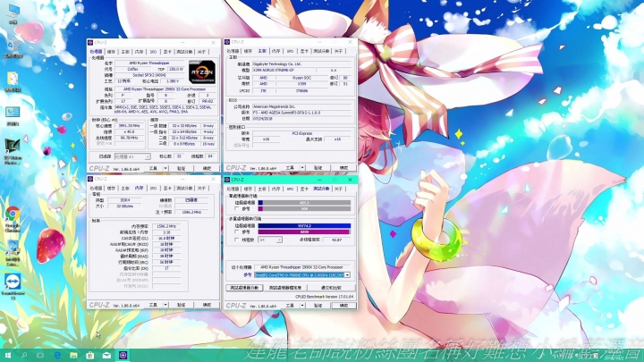Screen dimensions: 644x362
Task: Expand 工具 dropdown arrow in mainboard window
Action: pos(302,168)
